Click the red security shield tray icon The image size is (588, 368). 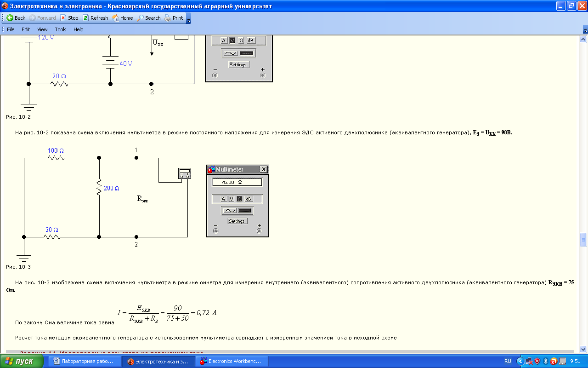click(x=537, y=361)
